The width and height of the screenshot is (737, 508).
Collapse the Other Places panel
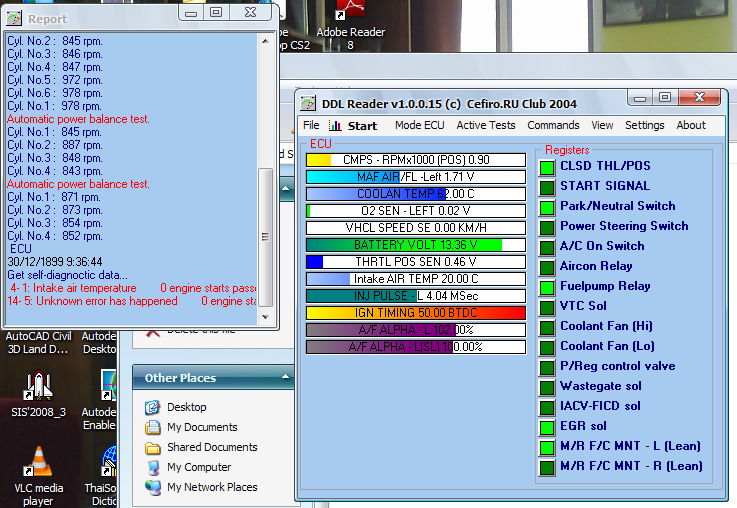[x=285, y=378]
